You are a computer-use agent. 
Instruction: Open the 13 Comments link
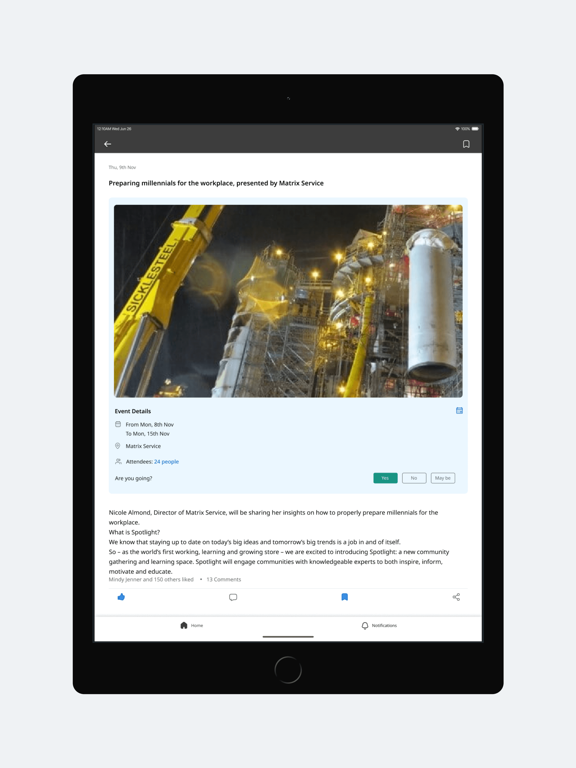point(224,579)
